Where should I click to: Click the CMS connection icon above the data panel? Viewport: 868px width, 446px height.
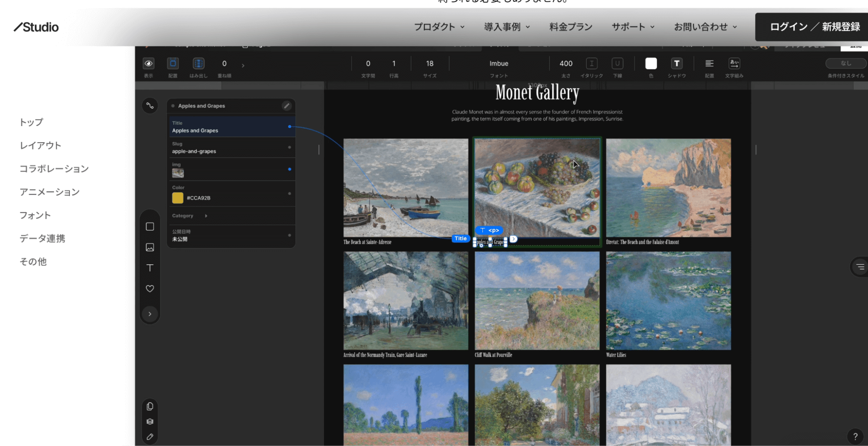coord(150,106)
